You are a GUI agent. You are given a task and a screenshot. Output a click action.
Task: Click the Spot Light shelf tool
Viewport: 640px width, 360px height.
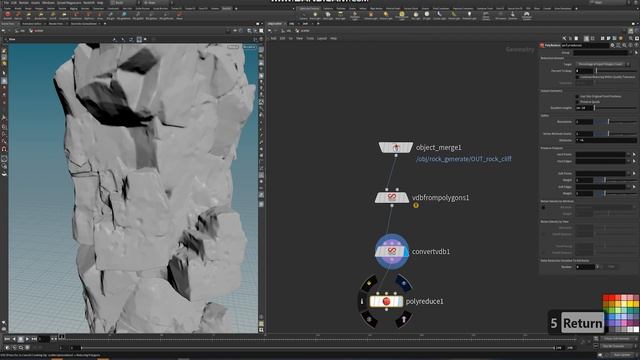(328, 16)
